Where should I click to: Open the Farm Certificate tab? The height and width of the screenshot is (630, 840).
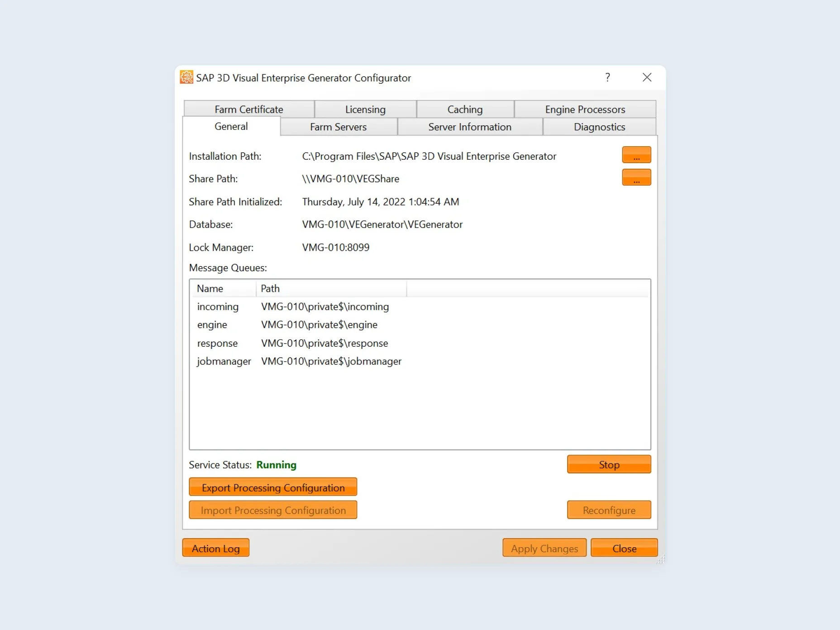click(249, 109)
